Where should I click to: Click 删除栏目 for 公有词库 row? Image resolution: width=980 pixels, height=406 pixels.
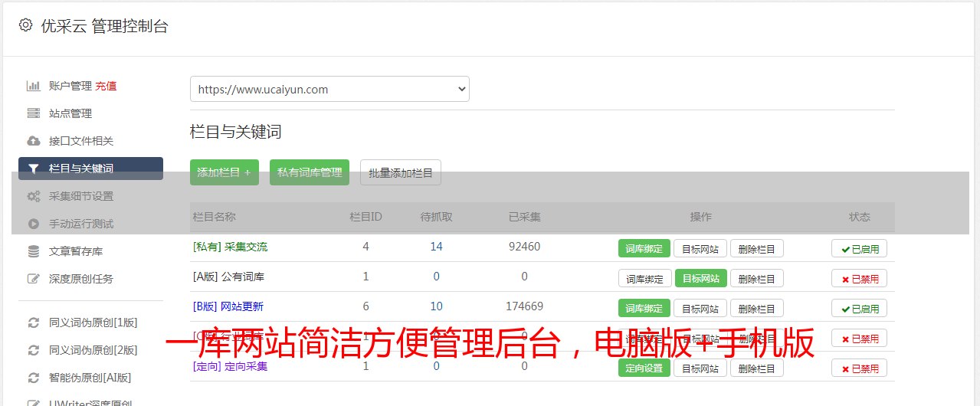pos(757,278)
